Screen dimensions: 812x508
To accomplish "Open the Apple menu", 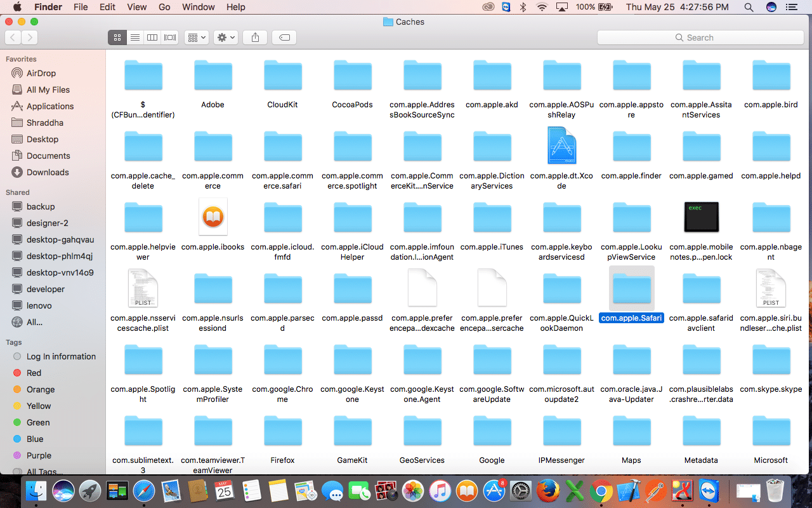I will tap(17, 7).
